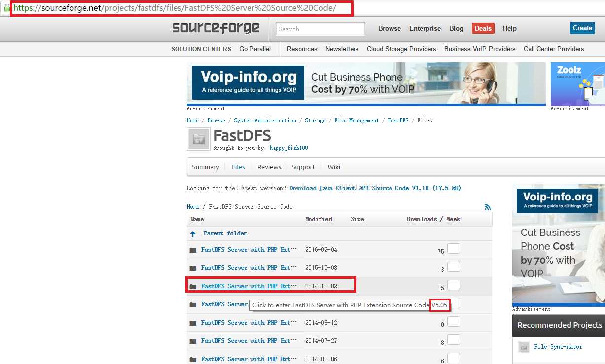Download Java Client API Source Code V1.10
605x364 pixels.
click(375, 188)
